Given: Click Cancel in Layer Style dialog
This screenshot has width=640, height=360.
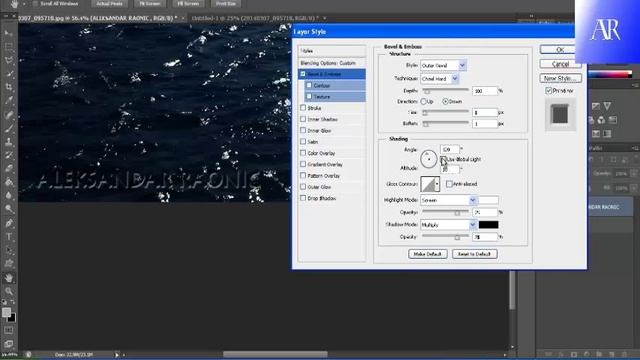Looking at the screenshot, I should click(x=560, y=64).
